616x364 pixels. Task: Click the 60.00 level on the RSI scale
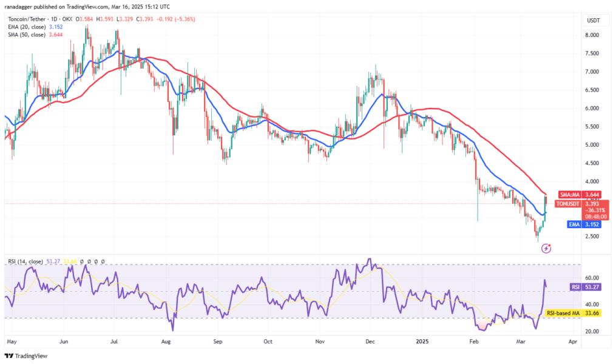tap(592, 278)
